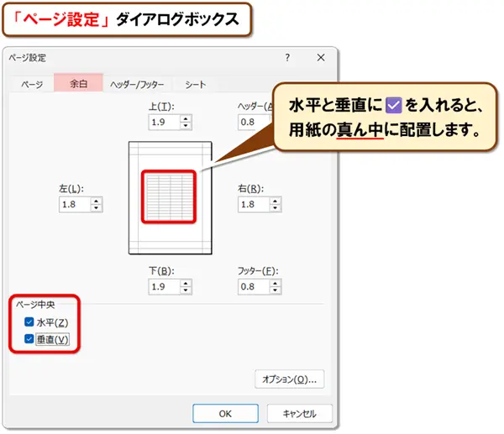The image size is (504, 434).
Task: Click the 上(T) margin input field
Action: 165,122
